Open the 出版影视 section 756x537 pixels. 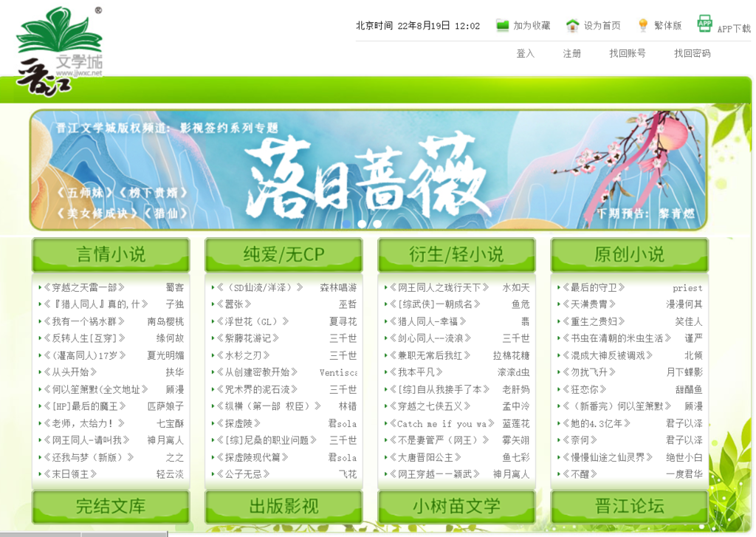[283, 507]
